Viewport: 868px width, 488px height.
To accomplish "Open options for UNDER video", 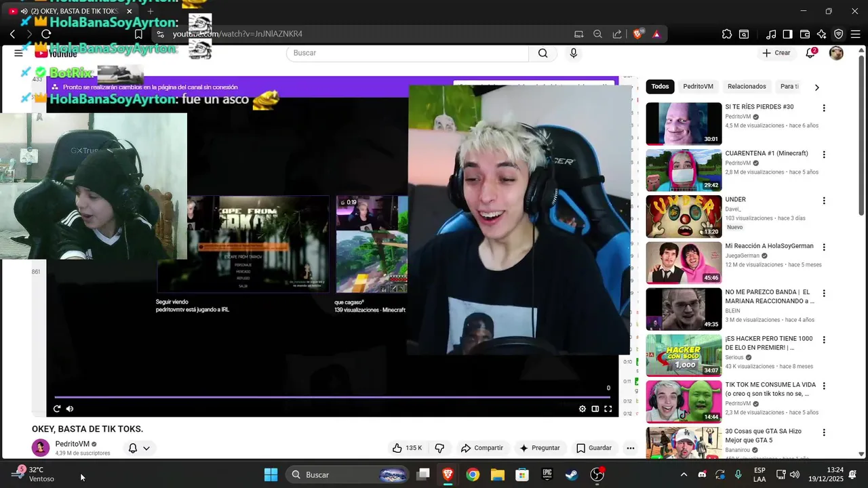I will (x=824, y=201).
